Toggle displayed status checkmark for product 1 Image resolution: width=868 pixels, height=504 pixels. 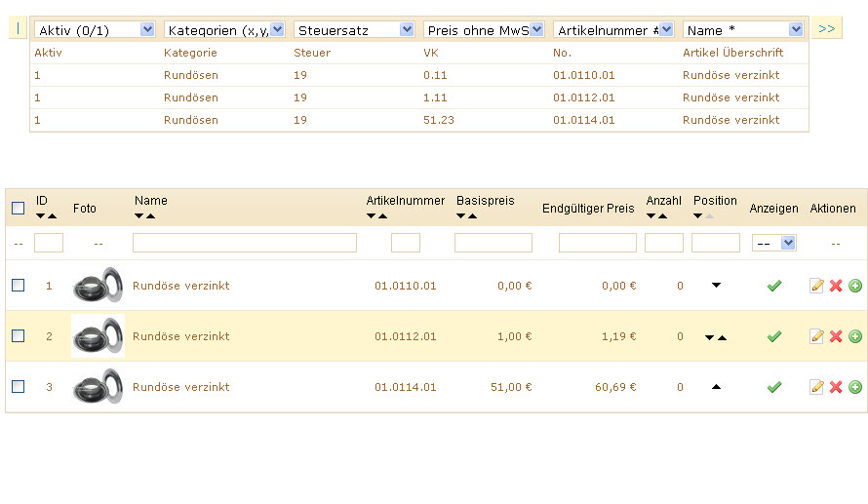(774, 286)
